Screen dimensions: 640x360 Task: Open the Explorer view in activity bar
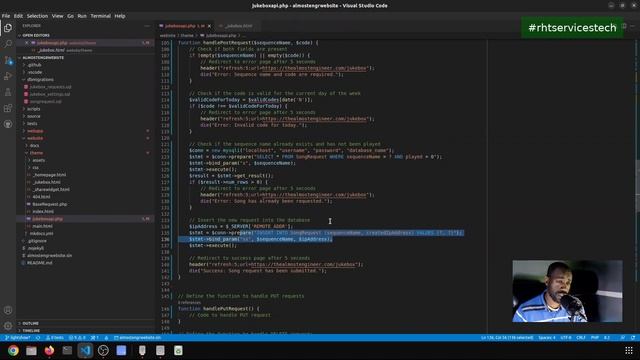[8, 28]
